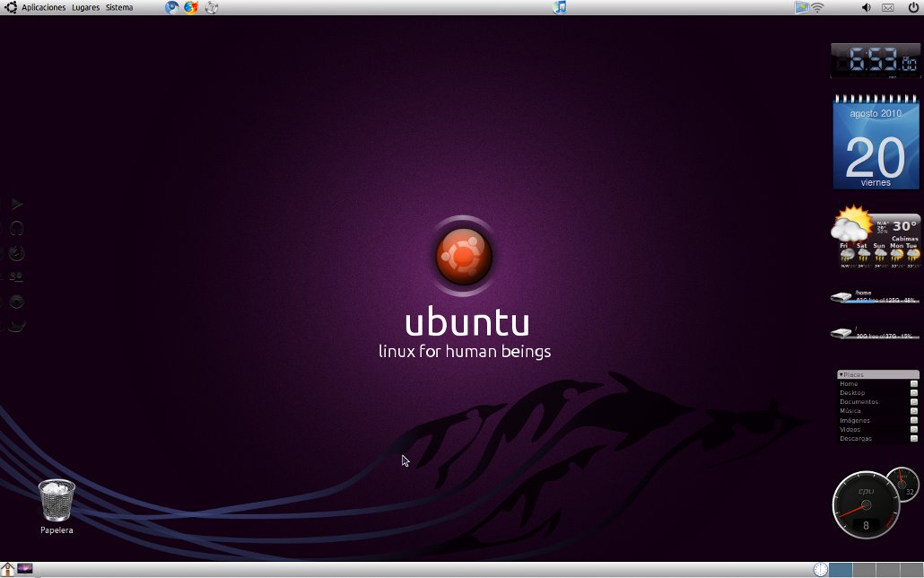Image resolution: width=924 pixels, height=578 pixels.
Task: Click the faint headphones dock icon
Action: coord(17,228)
